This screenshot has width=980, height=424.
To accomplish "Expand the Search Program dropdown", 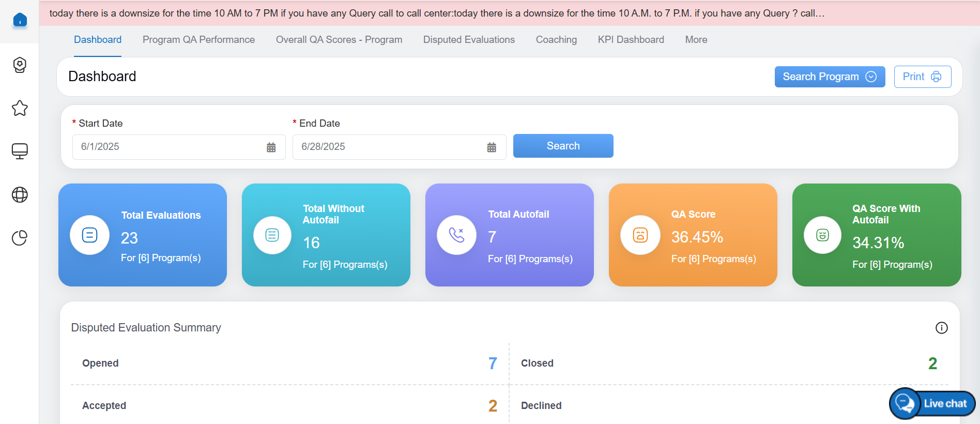I will 829,77.
